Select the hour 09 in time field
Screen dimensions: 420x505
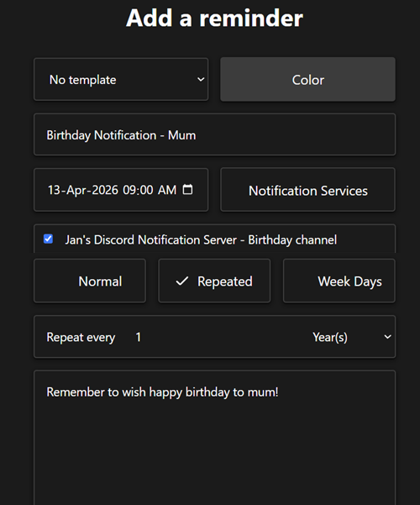click(x=129, y=190)
